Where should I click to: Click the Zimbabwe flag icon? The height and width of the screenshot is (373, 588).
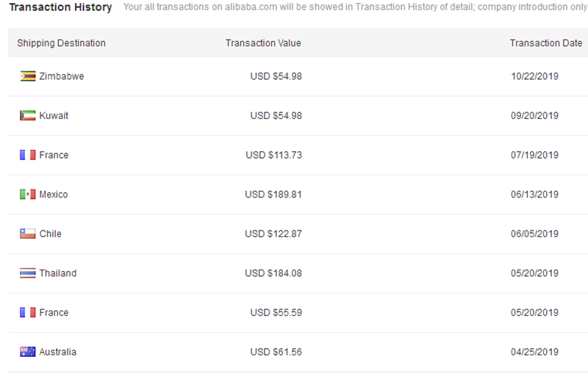[27, 76]
